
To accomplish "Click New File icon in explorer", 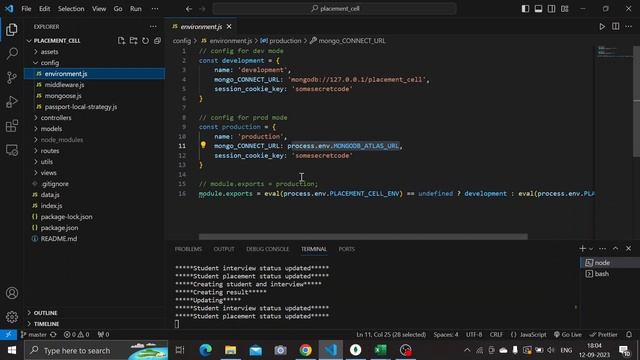I will (x=121, y=40).
